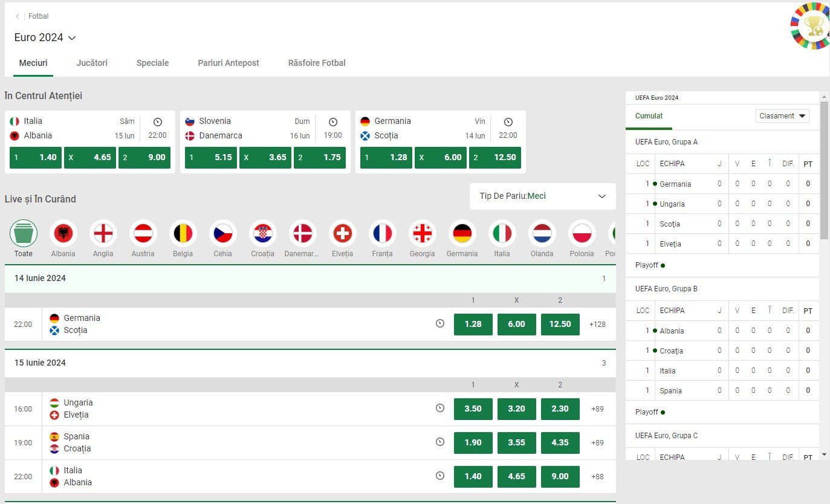Filter matches by Polonia flag
Viewport: 830px width, 504px height.
582,233
